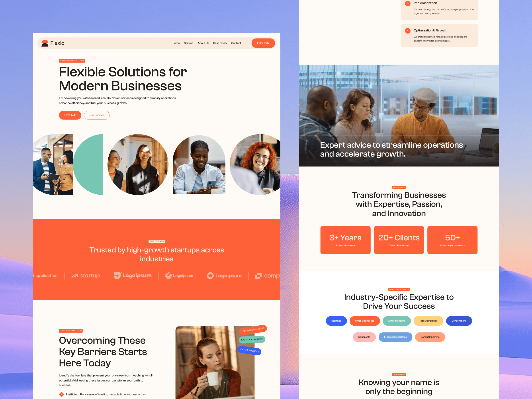
Task: Click the Our Service button
Action: pyautogui.click(x=97, y=115)
